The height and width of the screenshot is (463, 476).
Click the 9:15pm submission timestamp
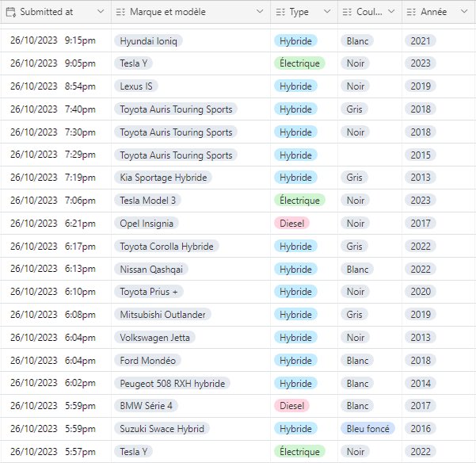(53, 40)
